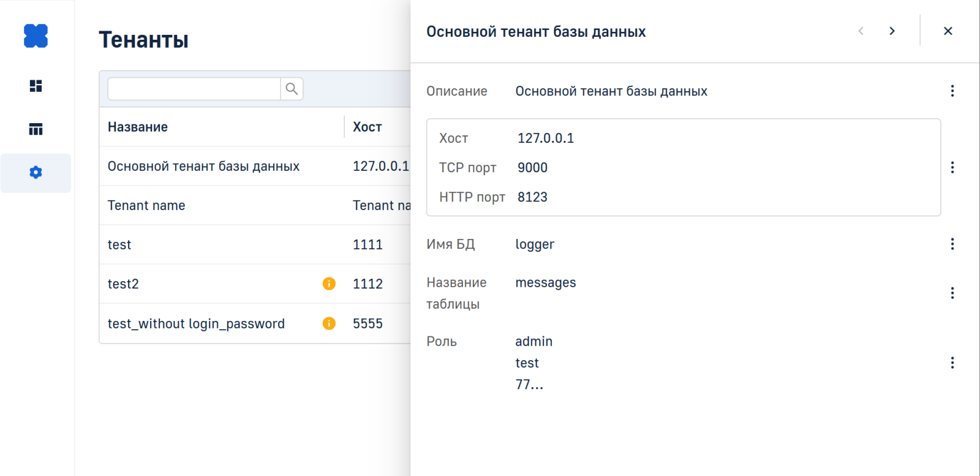Open options menu for Роль field
The image size is (980, 476).
[x=952, y=363]
